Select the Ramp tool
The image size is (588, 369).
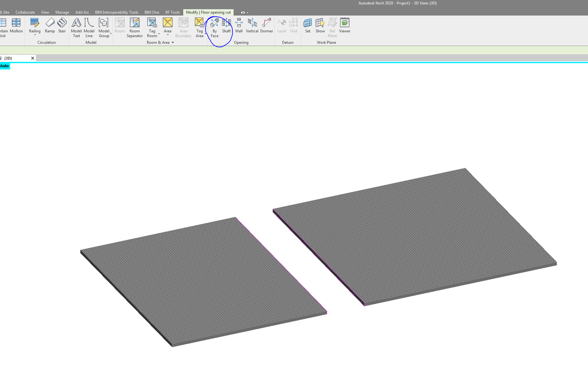pos(50,27)
